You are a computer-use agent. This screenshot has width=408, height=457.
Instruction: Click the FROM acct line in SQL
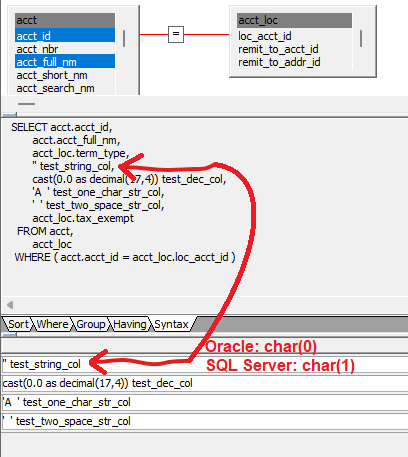click(x=45, y=231)
